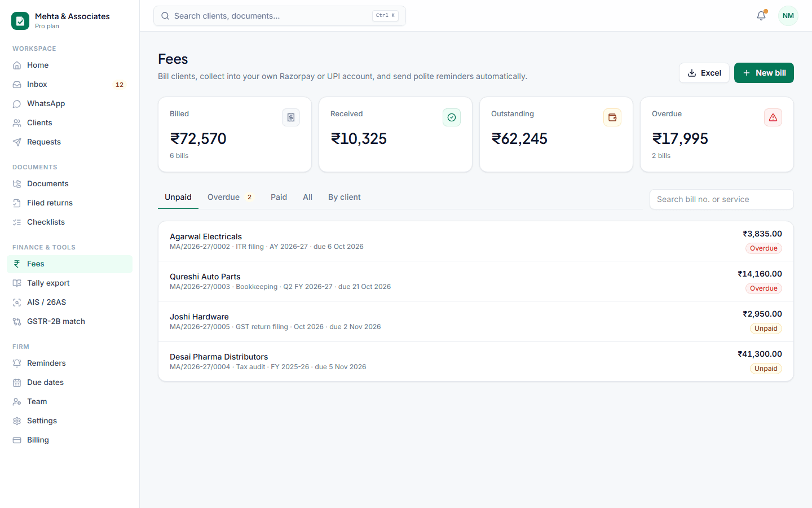Switch to the All tab
The height and width of the screenshot is (508, 812).
pyautogui.click(x=307, y=197)
